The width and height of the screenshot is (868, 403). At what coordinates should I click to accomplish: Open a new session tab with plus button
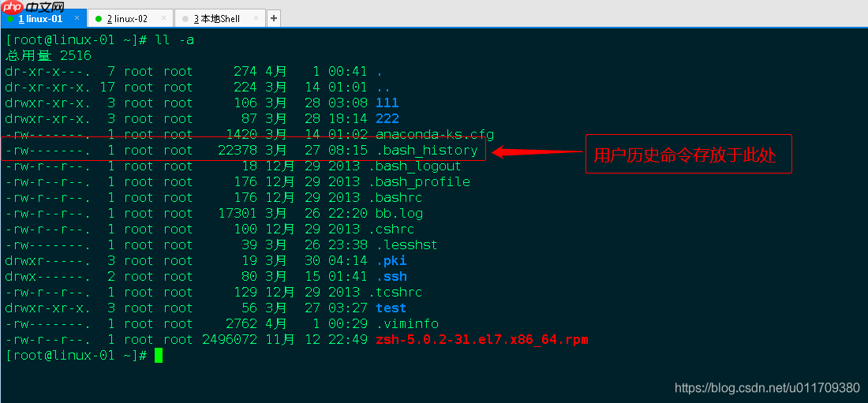point(274,18)
